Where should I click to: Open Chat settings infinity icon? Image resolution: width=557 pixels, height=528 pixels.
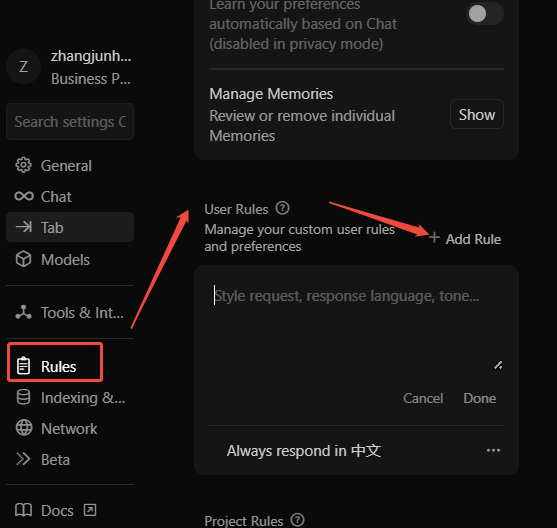coord(24,196)
